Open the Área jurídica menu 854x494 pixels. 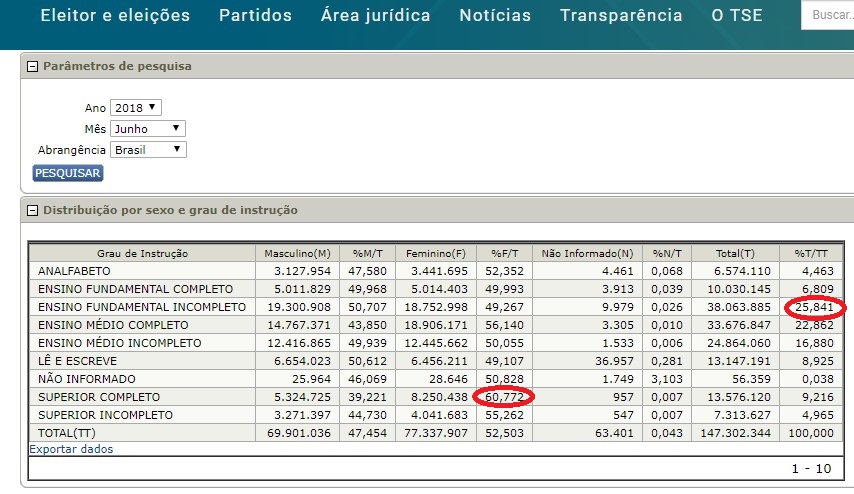375,16
